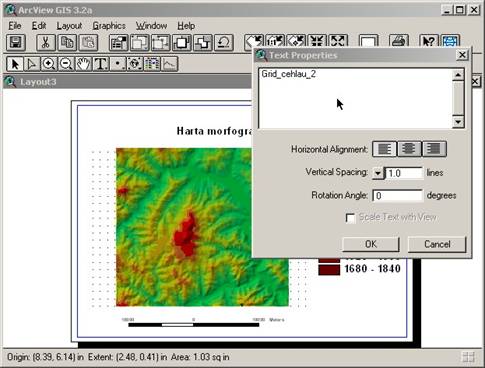
Task: Click text box scroll down arrow
Action: [458, 122]
